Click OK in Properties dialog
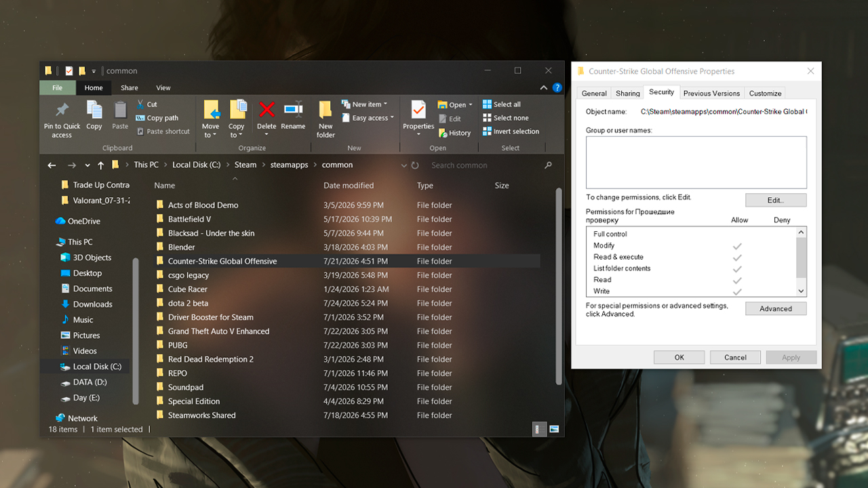 (679, 357)
